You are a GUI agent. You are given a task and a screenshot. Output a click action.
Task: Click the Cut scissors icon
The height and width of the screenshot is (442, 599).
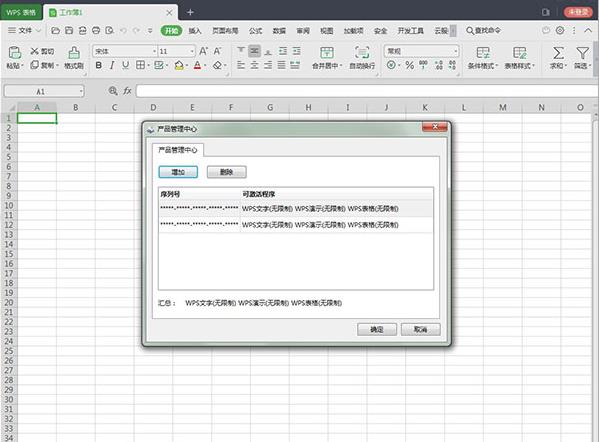(35, 51)
